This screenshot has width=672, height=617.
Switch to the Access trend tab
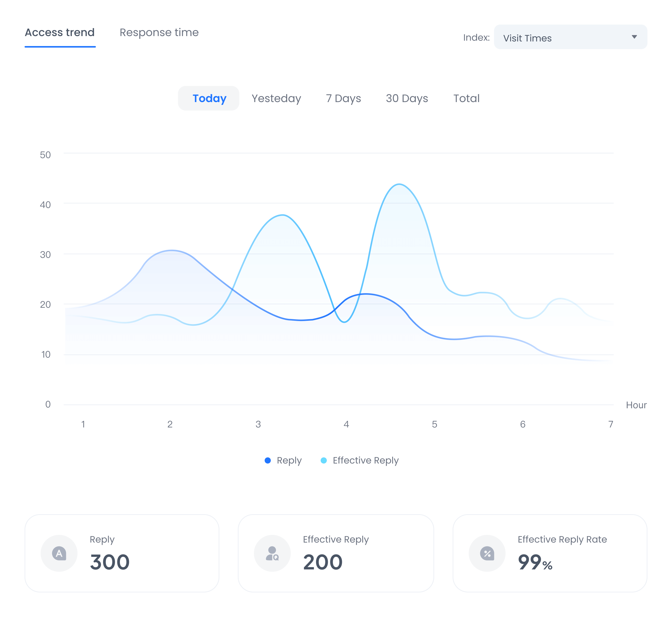click(60, 33)
